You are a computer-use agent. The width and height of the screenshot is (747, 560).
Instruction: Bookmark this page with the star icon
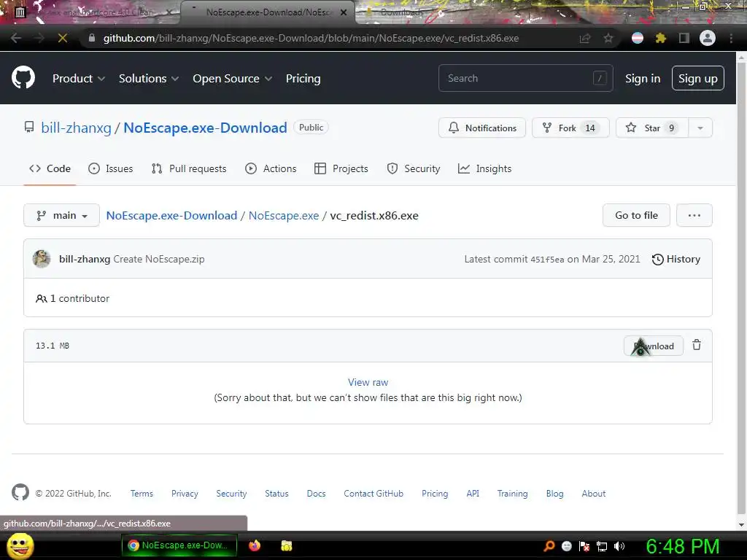coord(608,38)
